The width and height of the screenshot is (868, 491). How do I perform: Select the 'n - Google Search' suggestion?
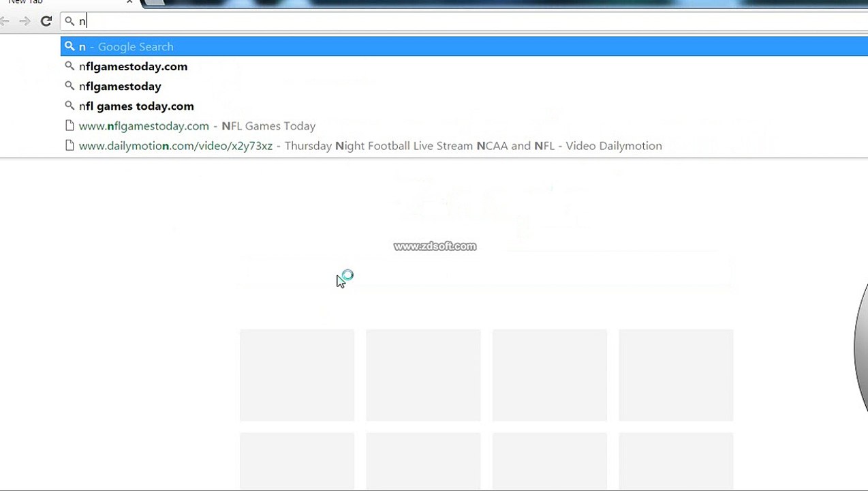click(x=464, y=46)
